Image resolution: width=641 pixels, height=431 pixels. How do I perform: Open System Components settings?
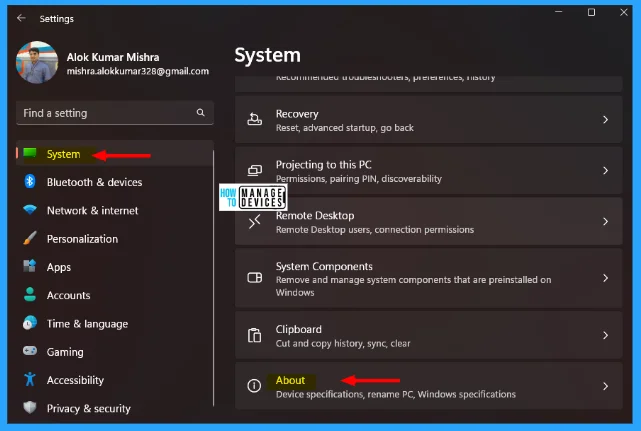pyautogui.click(x=428, y=278)
